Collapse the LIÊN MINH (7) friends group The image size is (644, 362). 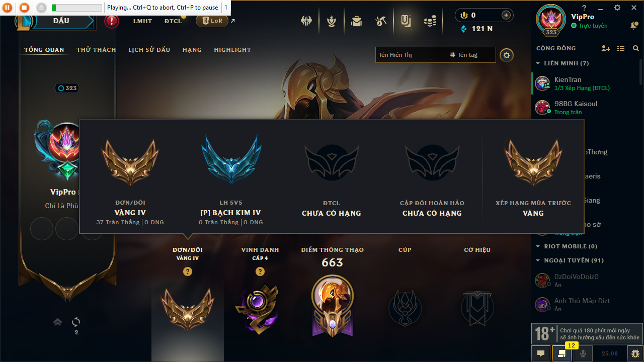pyautogui.click(x=562, y=63)
